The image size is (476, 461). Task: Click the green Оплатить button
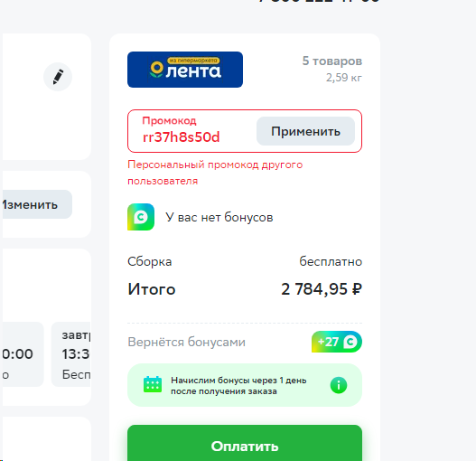[245, 443]
